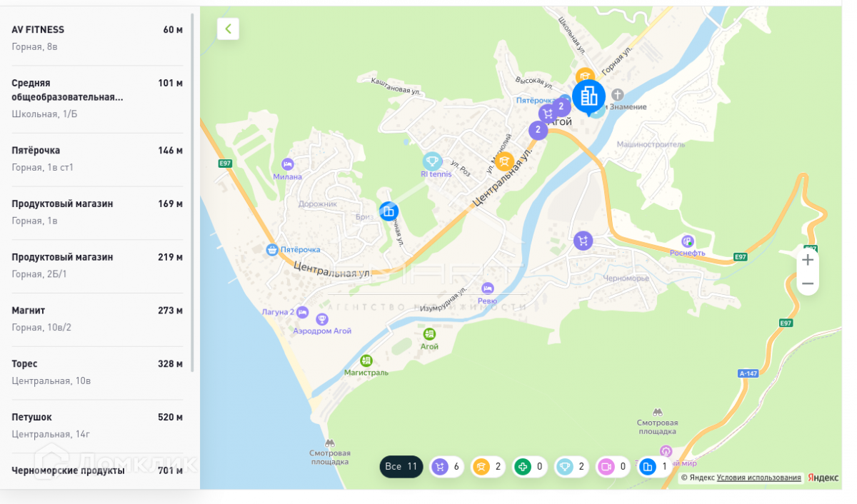The image size is (857, 504).
Task: Click the RI tennis trophy marker
Action: (431, 160)
